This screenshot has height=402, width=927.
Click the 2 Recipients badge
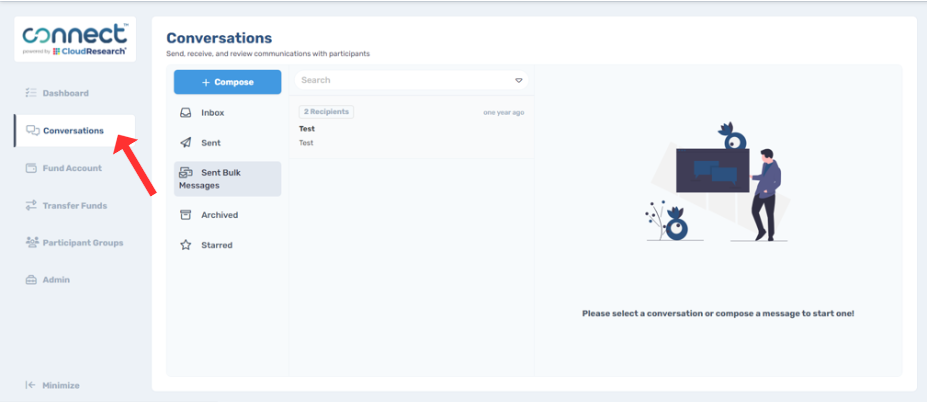tap(326, 112)
